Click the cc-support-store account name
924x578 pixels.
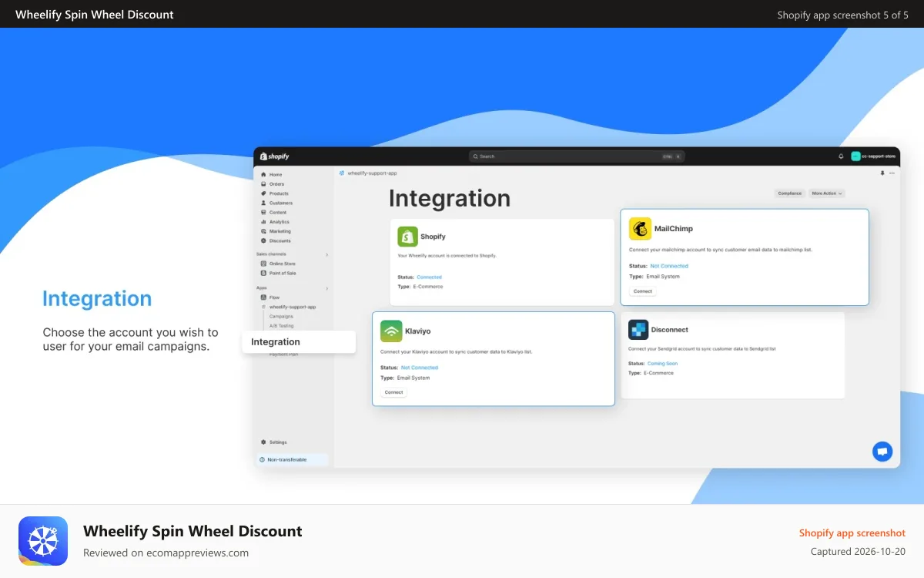tap(879, 156)
